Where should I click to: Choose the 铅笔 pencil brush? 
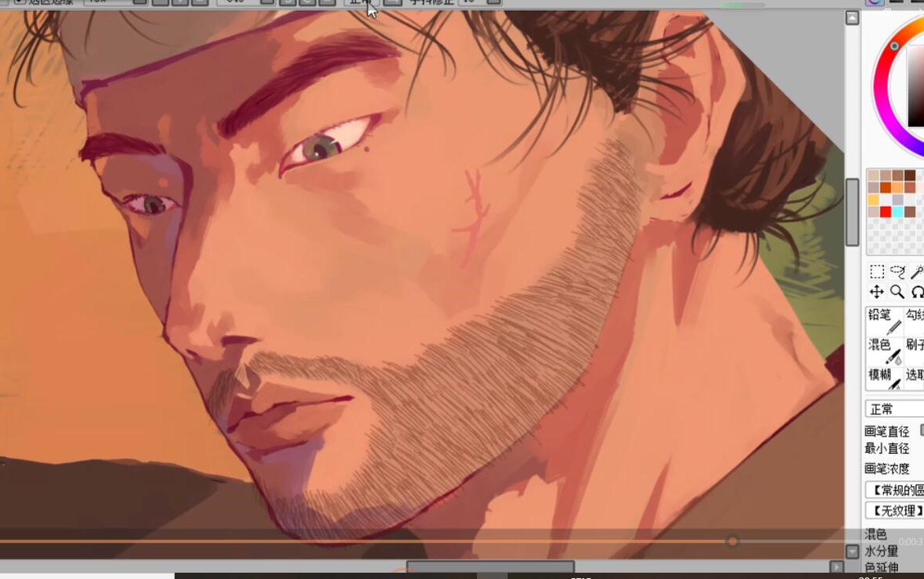[x=885, y=321]
